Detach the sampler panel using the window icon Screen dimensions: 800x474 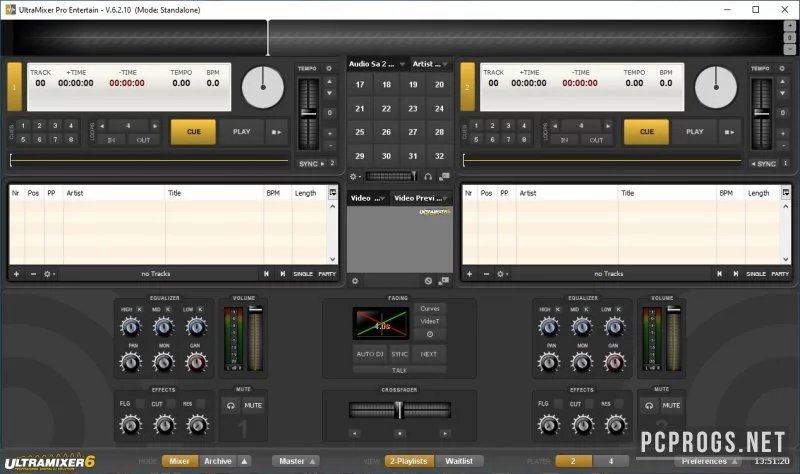pyautogui.click(x=444, y=177)
